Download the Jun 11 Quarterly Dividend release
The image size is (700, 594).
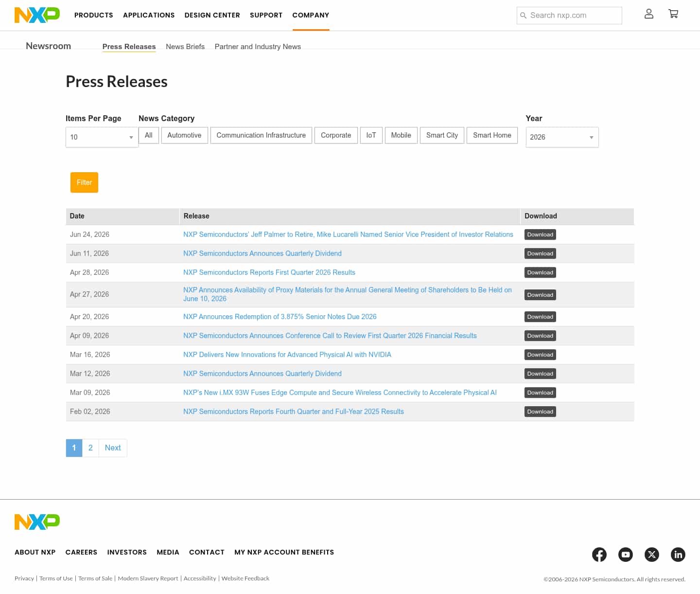tap(540, 253)
